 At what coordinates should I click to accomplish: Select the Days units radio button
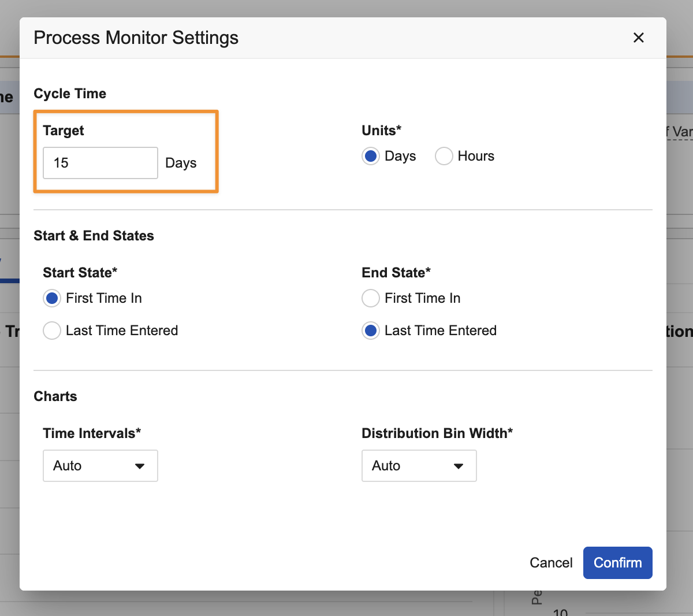tap(371, 156)
